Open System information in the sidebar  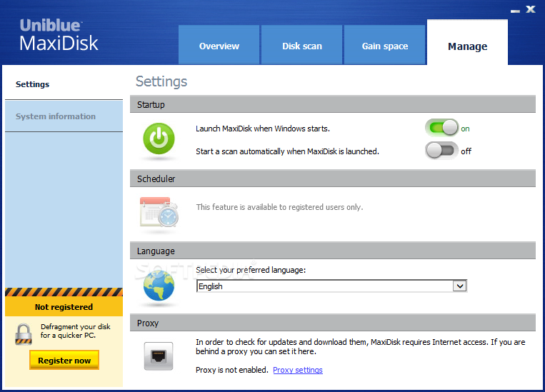(x=64, y=116)
